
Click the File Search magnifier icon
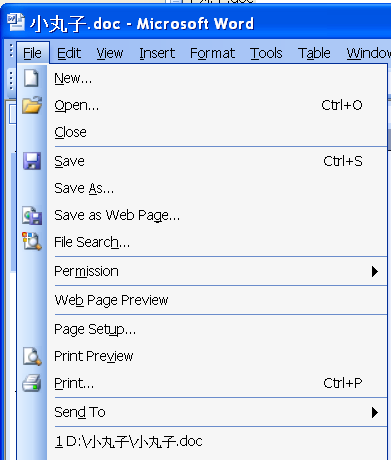[x=32, y=241]
